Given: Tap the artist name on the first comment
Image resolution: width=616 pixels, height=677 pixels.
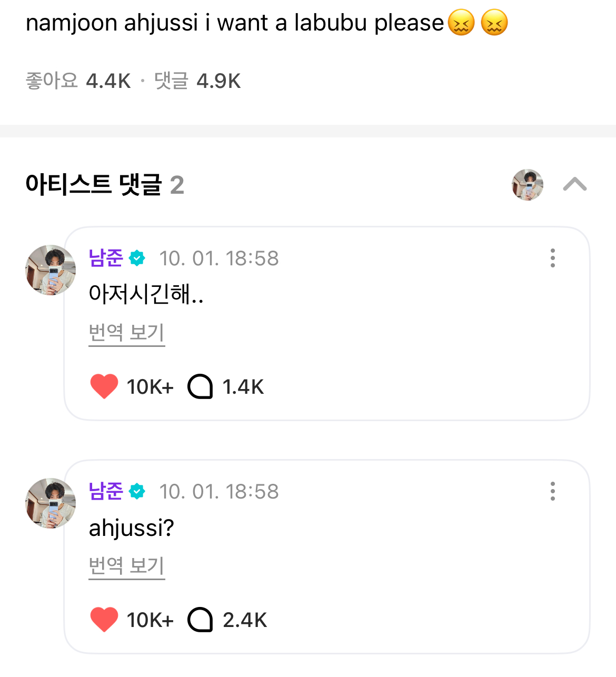Looking at the screenshot, I should [x=106, y=258].
